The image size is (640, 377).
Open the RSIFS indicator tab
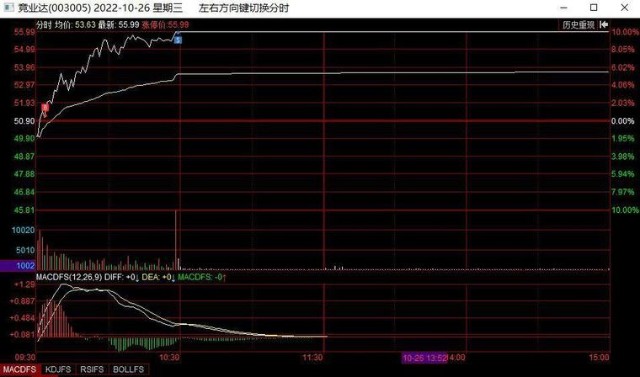pos(92,370)
